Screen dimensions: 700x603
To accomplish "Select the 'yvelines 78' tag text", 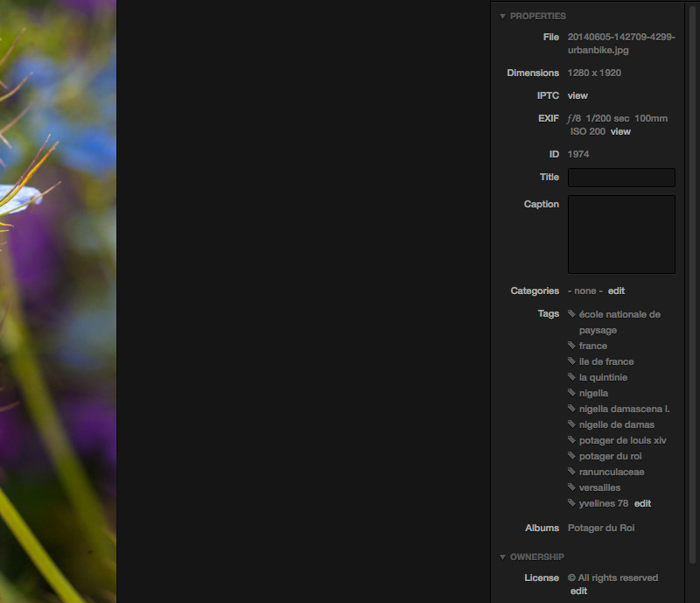I will 604,503.
